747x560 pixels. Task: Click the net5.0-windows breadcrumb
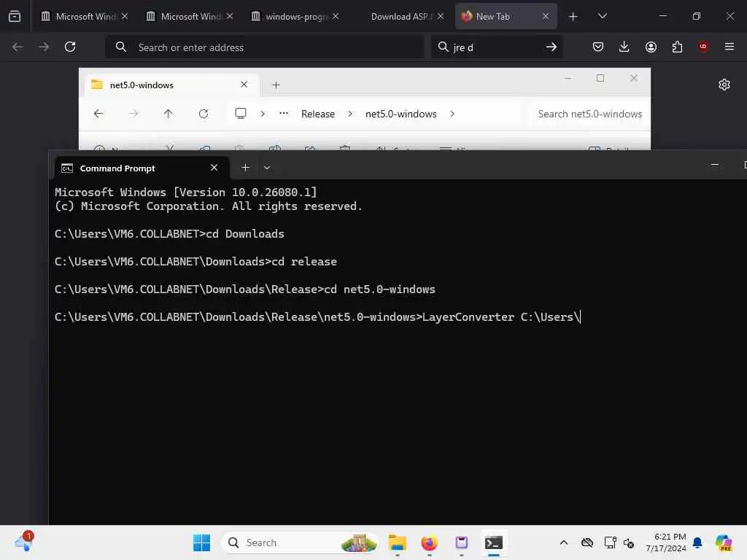click(x=400, y=114)
